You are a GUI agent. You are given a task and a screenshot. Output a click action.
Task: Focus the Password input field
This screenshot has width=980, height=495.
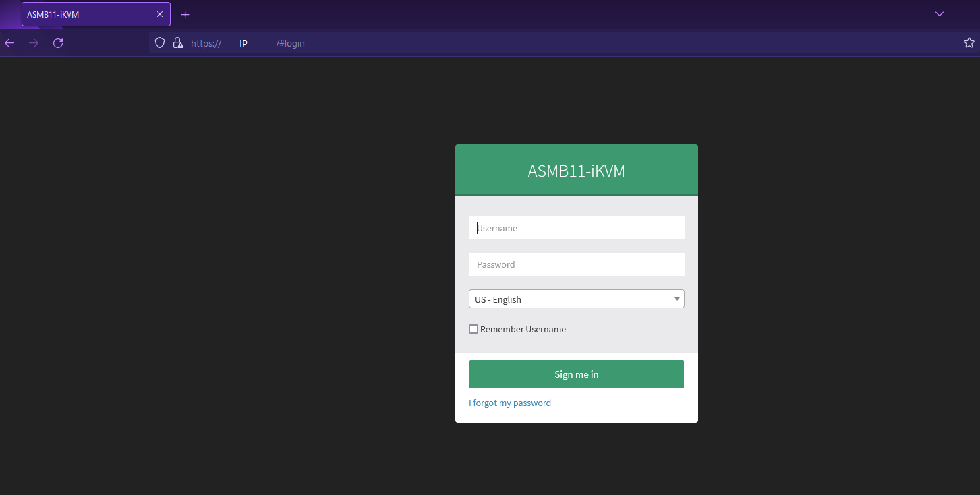tap(577, 264)
